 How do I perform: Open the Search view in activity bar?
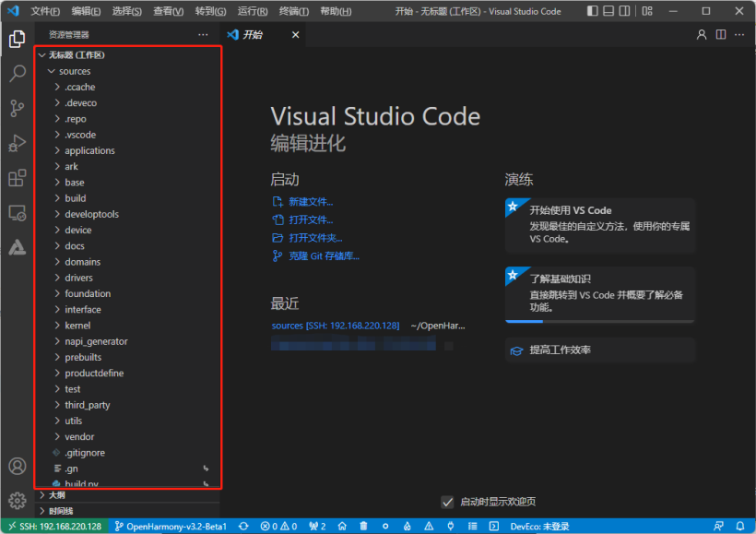17,74
